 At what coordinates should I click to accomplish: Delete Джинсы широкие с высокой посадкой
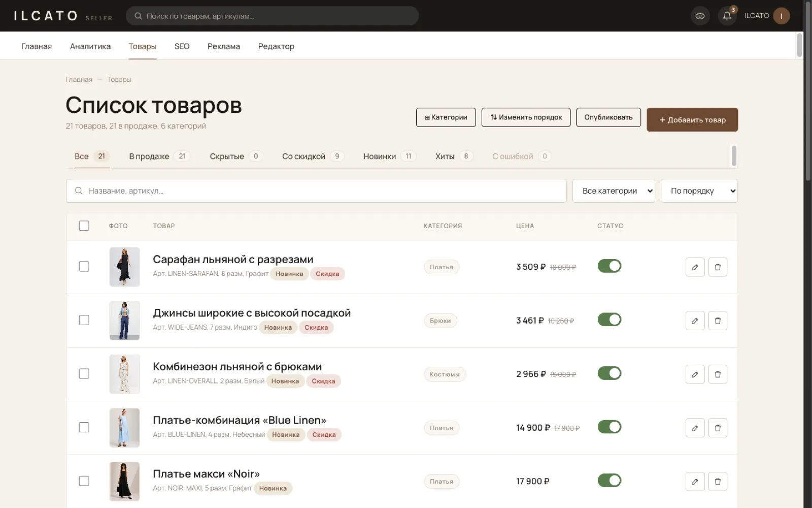718,321
